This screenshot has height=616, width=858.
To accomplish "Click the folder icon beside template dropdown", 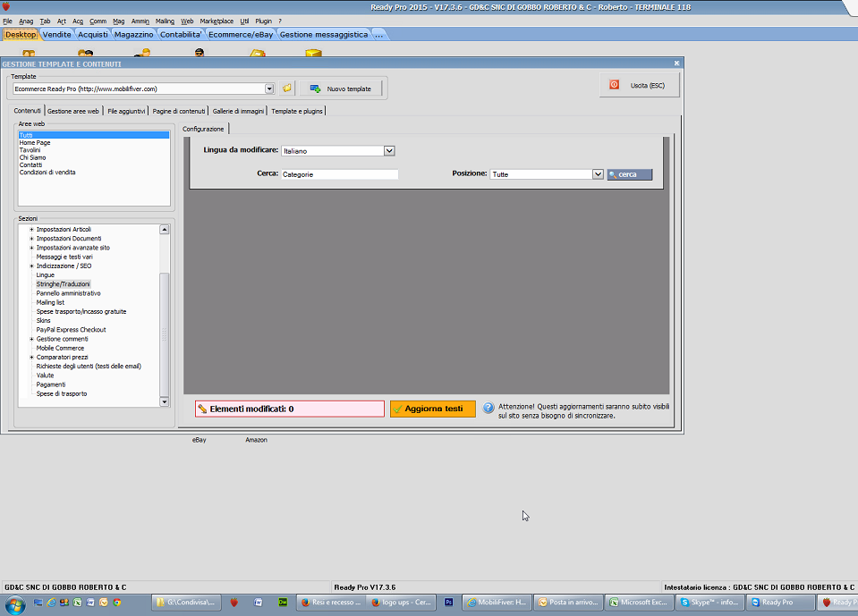I will (x=286, y=88).
